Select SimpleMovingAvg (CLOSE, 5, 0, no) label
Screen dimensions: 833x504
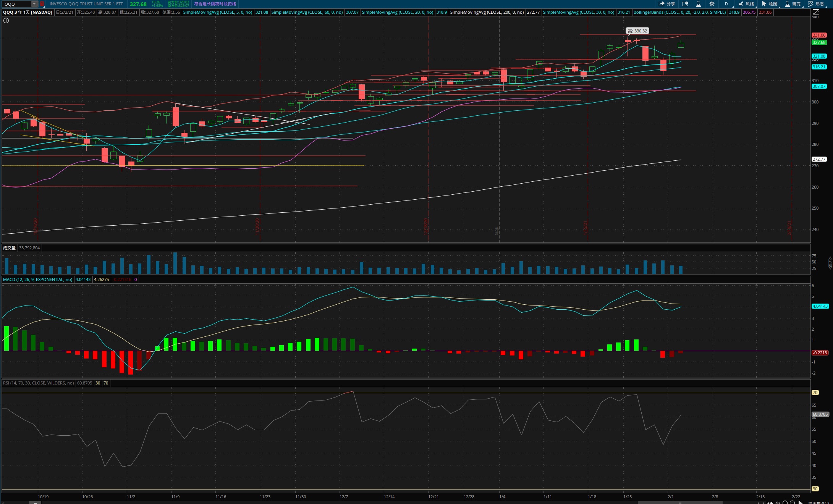pos(218,12)
